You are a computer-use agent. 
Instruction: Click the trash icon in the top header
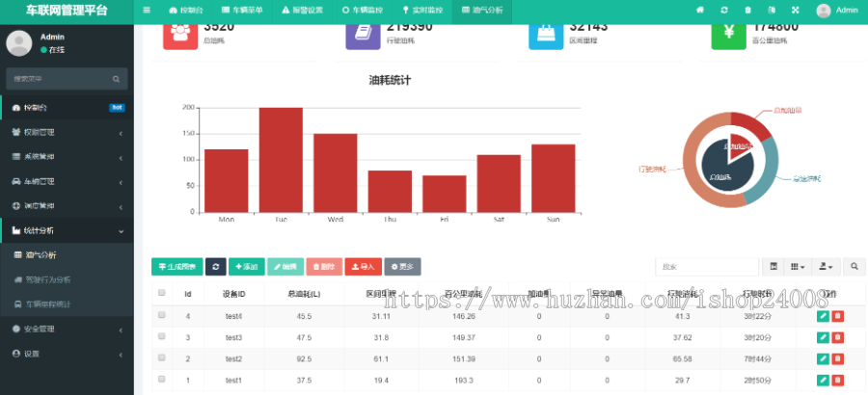(x=747, y=10)
